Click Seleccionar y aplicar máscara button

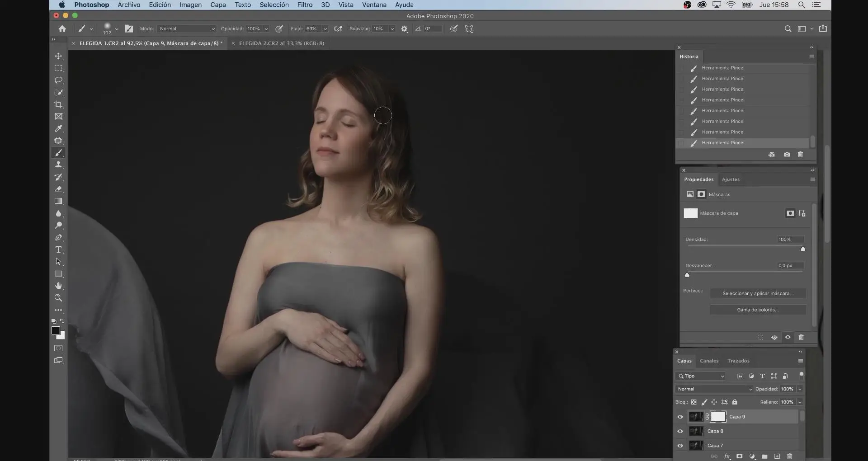pyautogui.click(x=758, y=294)
